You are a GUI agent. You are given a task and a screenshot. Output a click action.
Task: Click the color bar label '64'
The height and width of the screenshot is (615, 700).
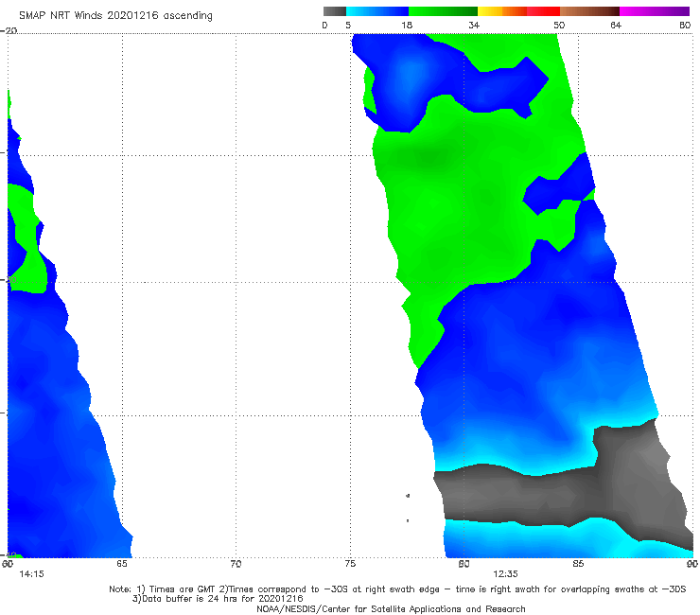(616, 26)
